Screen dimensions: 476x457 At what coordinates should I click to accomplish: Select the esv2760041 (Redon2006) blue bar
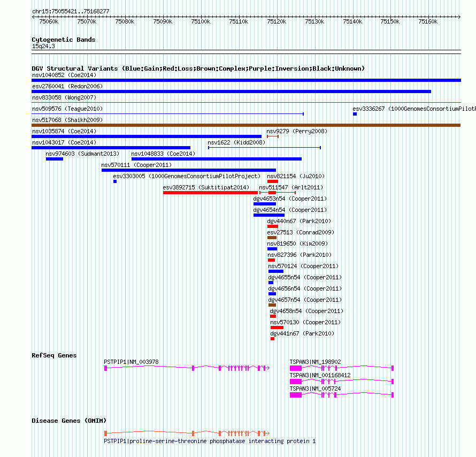[x=232, y=92]
